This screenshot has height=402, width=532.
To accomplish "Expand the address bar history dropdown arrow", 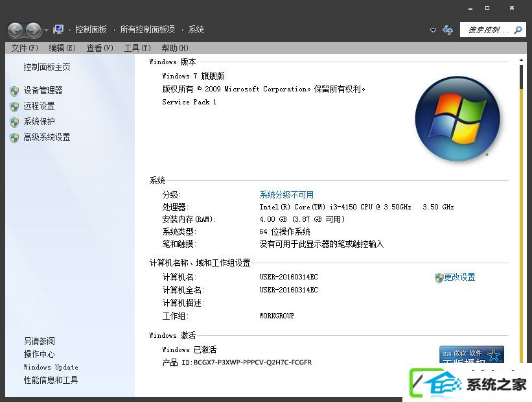I will point(433,30).
